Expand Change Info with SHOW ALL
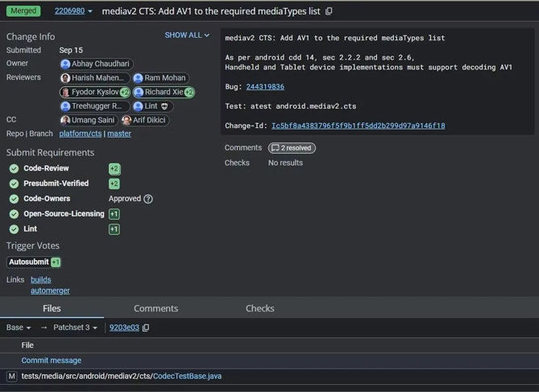 [x=187, y=35]
